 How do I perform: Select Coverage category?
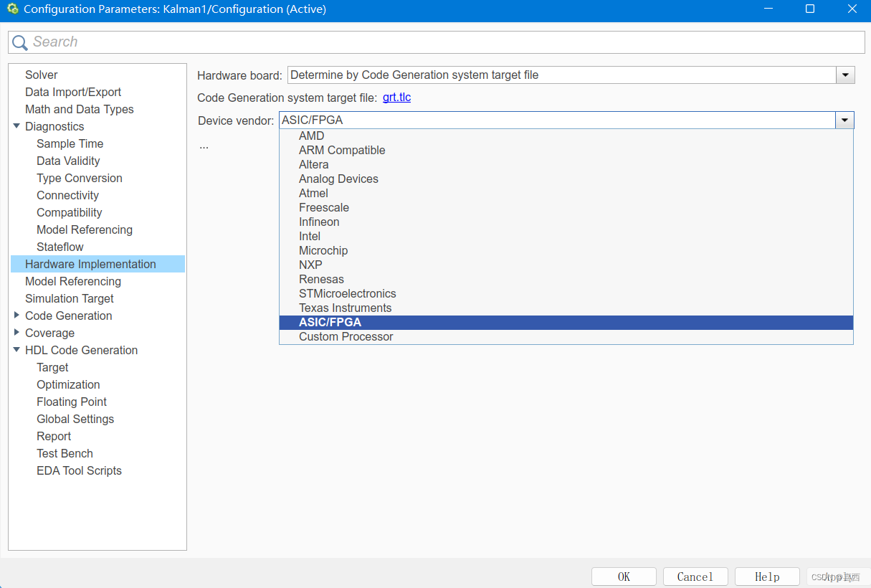pos(49,333)
